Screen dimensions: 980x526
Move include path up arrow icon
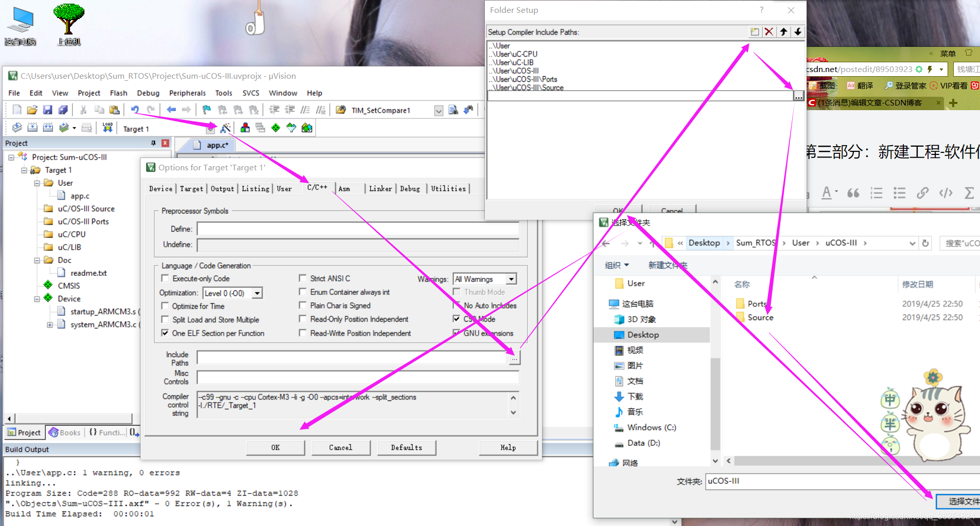(783, 32)
